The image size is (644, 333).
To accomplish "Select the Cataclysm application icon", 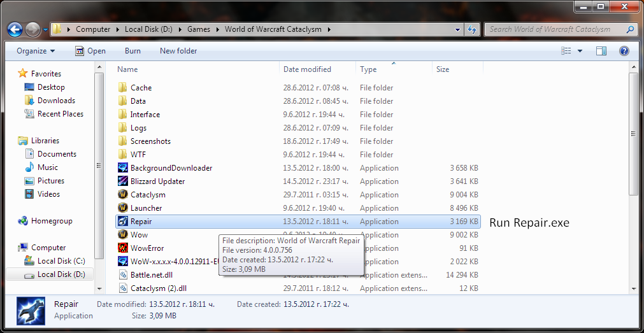I will (x=122, y=195).
